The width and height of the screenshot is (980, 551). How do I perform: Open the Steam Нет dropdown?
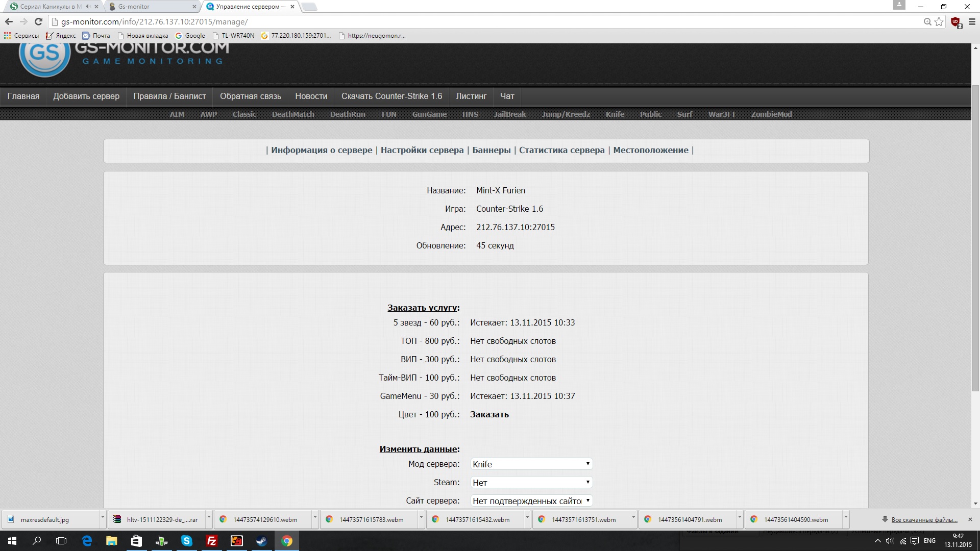pos(531,482)
